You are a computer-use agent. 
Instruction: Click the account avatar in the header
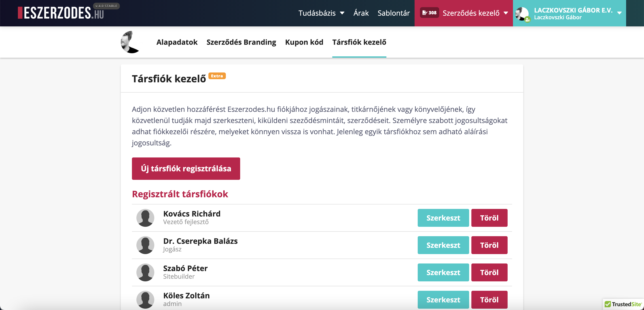(x=522, y=14)
